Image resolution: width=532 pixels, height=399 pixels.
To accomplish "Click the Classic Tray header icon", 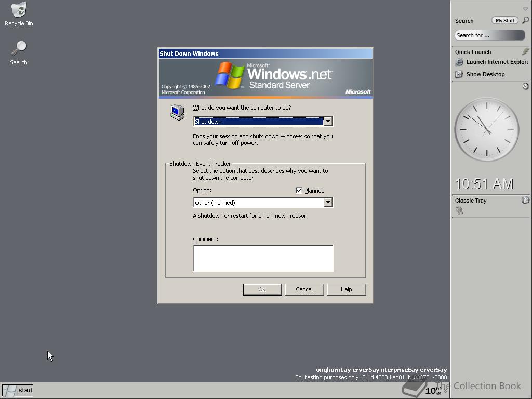I will point(525,200).
